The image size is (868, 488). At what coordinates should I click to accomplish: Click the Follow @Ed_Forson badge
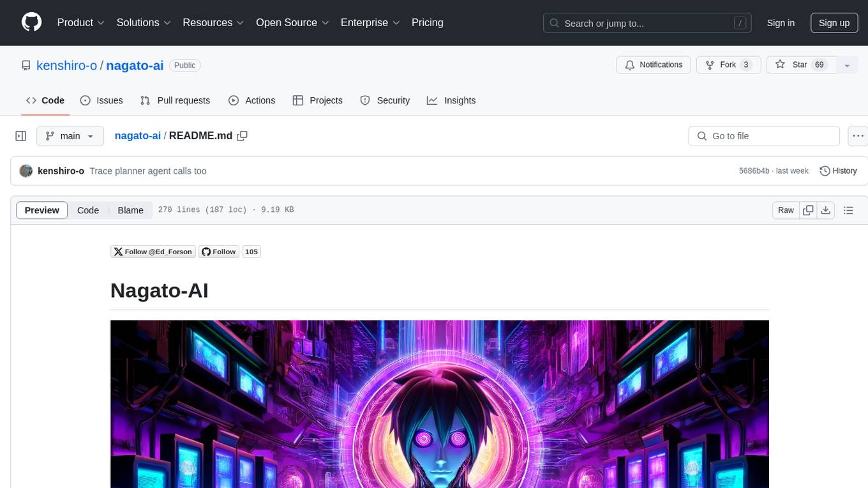(x=153, y=252)
